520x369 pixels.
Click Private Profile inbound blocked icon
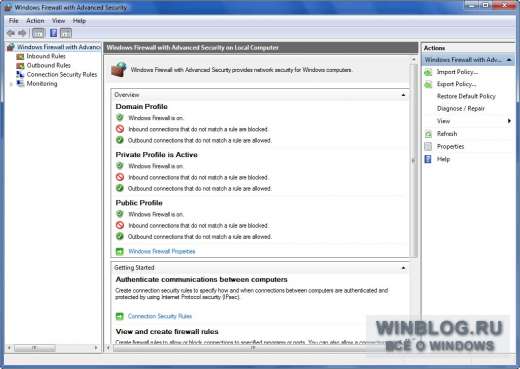120,177
